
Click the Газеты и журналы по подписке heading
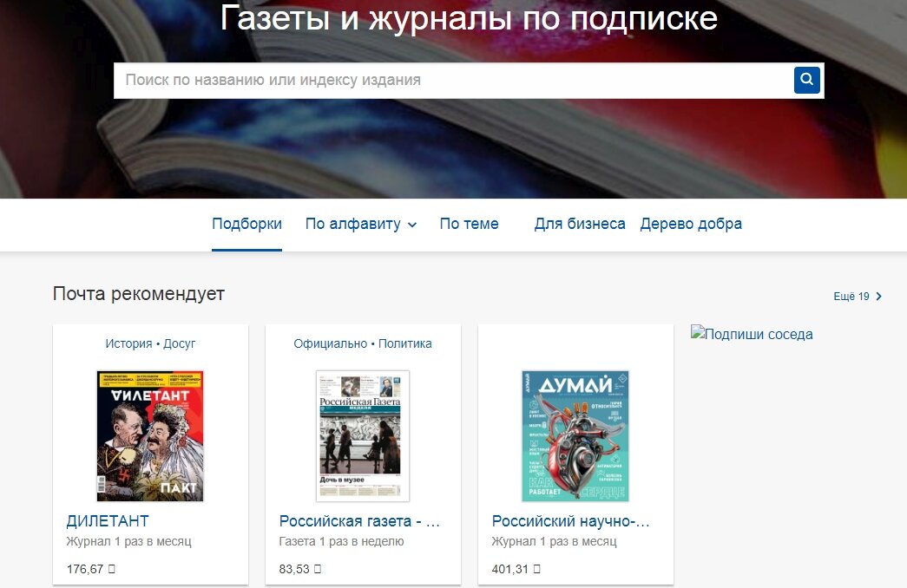pyautogui.click(x=469, y=17)
